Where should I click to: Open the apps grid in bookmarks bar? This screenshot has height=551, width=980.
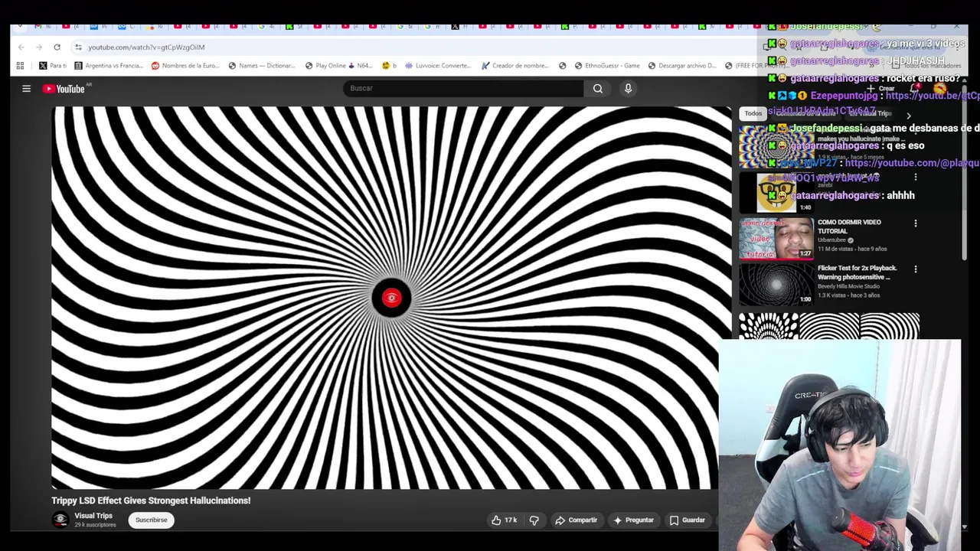tap(20, 66)
